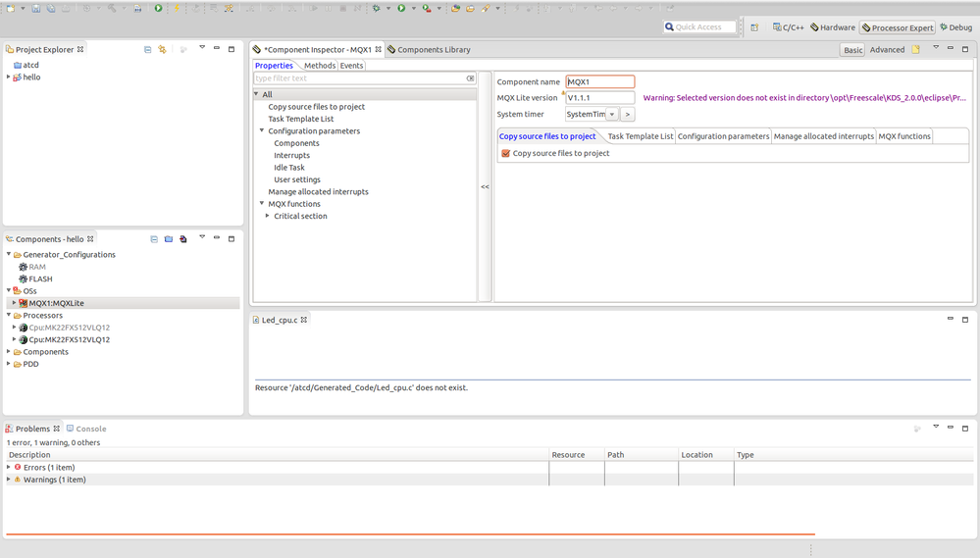This screenshot has height=558, width=980.
Task: Collapse all in Components view
Action: (154, 238)
